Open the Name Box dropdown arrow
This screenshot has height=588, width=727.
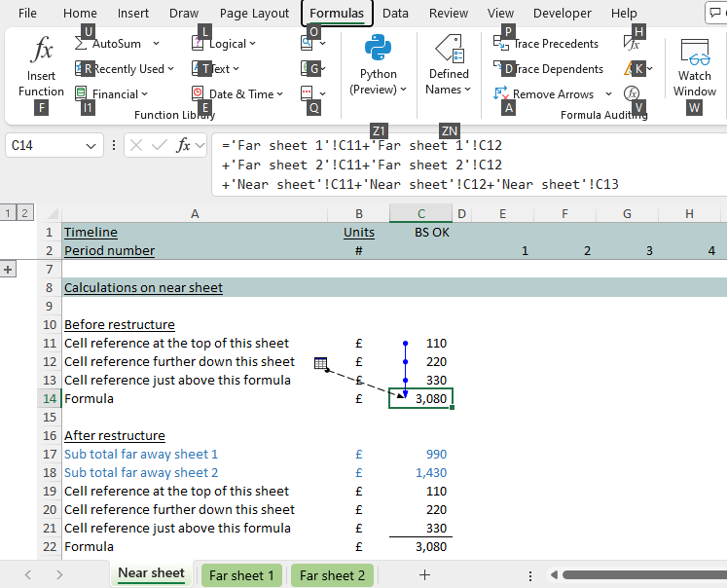point(91,145)
